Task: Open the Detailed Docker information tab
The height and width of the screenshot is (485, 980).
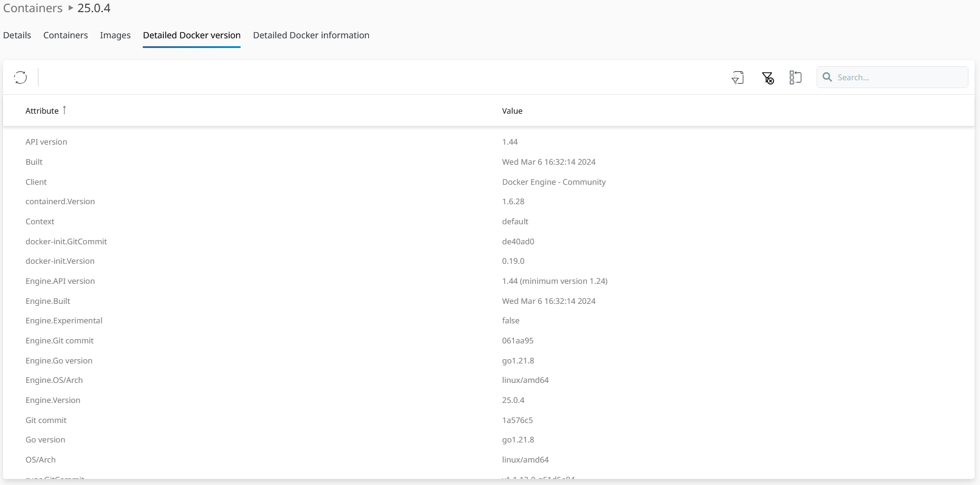Action: tap(311, 35)
